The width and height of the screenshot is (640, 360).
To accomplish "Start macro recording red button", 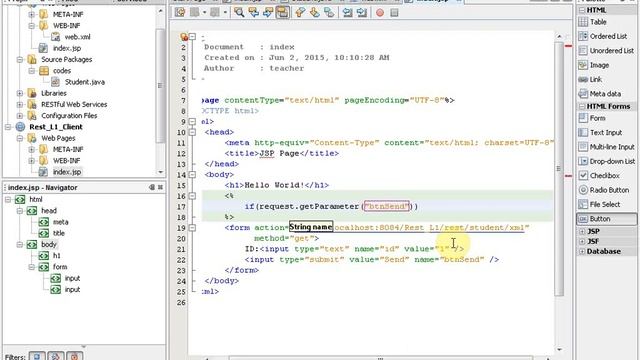I will [380, 13].
